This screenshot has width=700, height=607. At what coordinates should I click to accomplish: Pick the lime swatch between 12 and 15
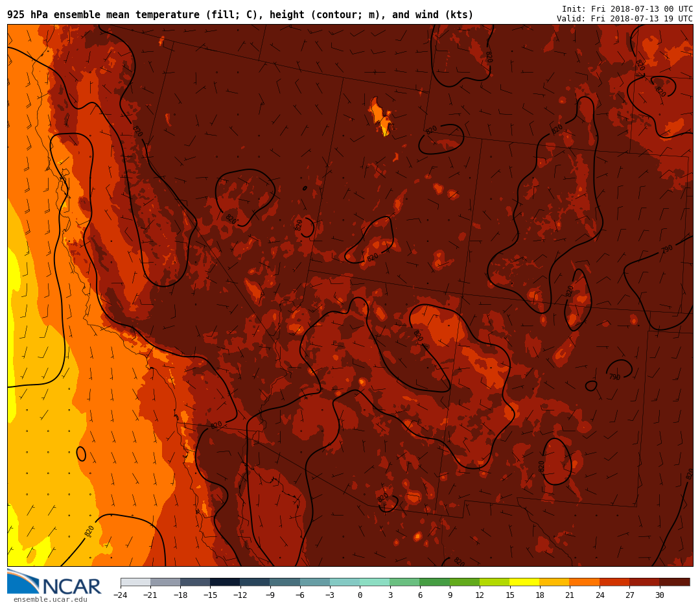495,582
